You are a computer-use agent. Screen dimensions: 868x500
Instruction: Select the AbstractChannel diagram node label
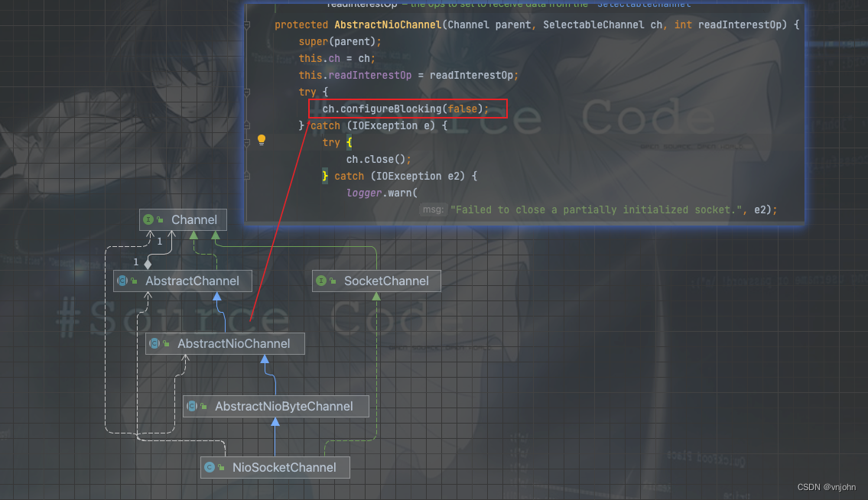coord(192,281)
